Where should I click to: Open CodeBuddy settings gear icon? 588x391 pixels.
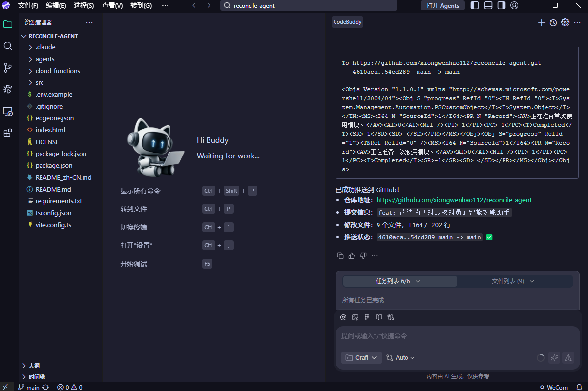(x=565, y=23)
